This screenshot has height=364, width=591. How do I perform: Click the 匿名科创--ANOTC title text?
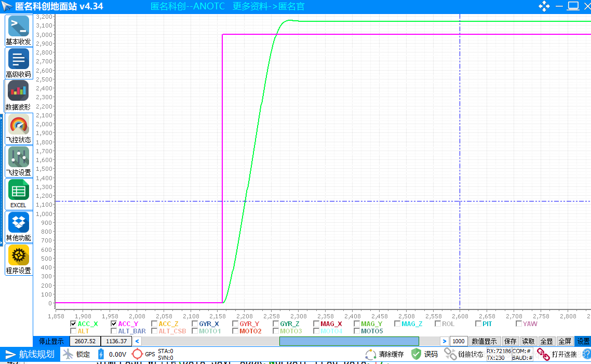187,6
